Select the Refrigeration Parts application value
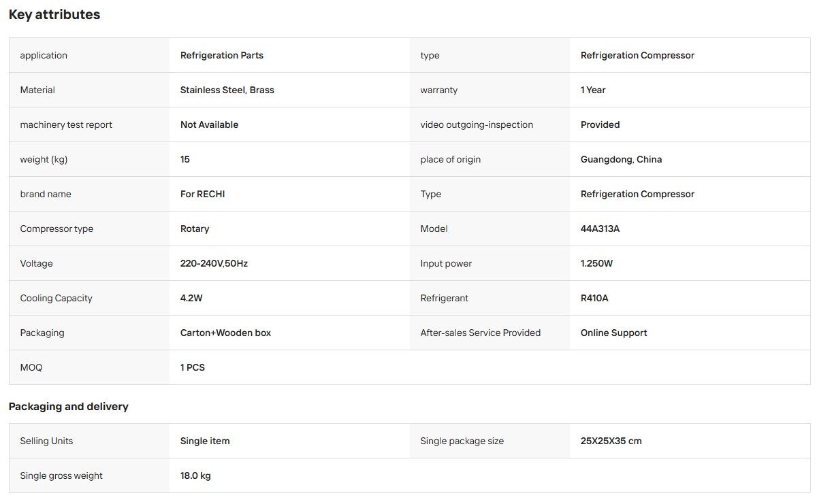 pyautogui.click(x=222, y=55)
